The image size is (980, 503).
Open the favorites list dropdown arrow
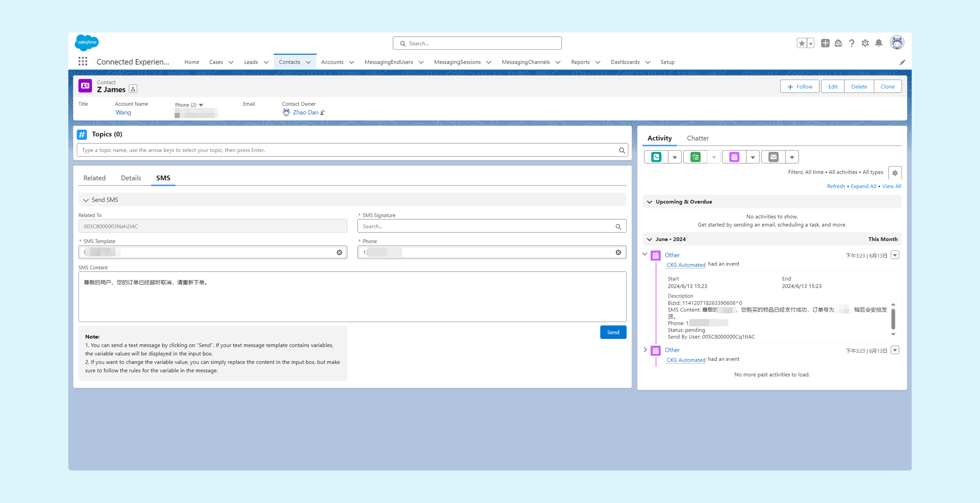[810, 43]
